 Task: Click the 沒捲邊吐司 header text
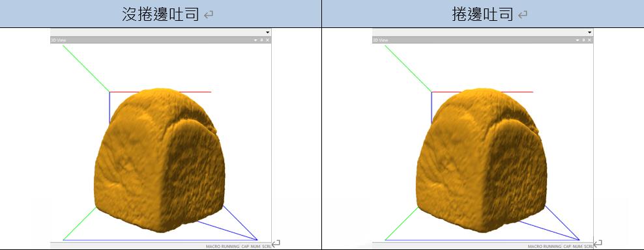(x=160, y=14)
